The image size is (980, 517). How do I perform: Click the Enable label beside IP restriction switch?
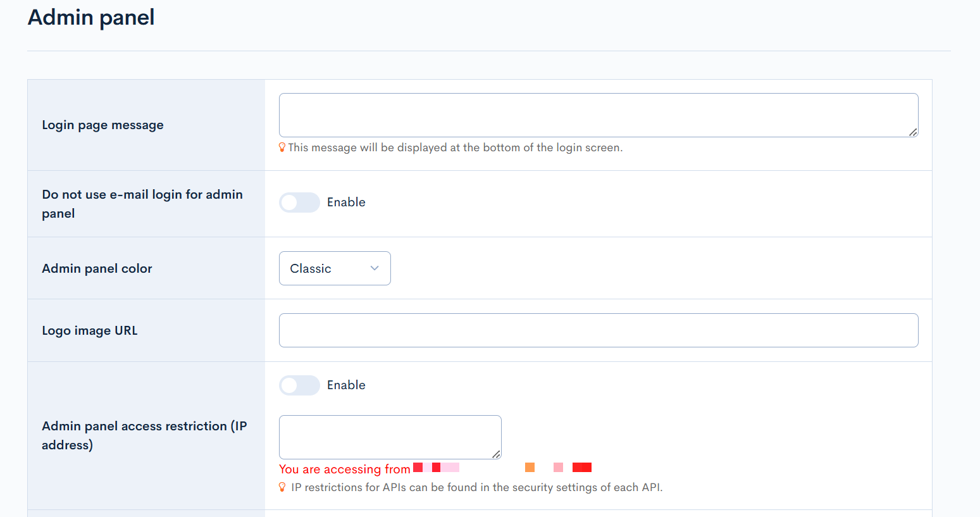pos(346,385)
